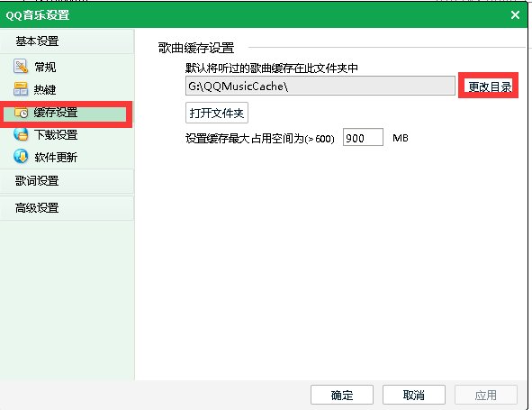Select 缓存设置 in the sidebar
Screen dimensions: 532x410
pos(66,114)
